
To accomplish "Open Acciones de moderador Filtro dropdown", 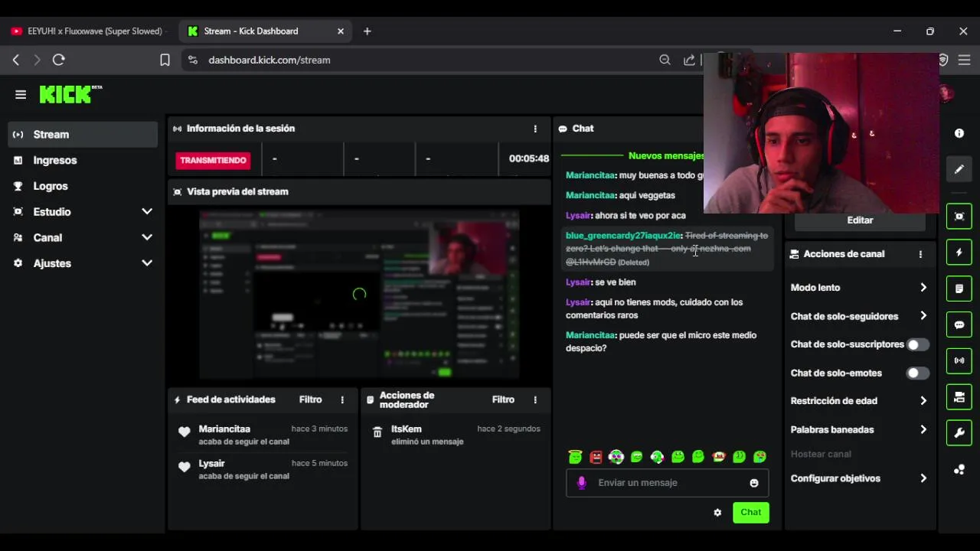I will tap(503, 399).
